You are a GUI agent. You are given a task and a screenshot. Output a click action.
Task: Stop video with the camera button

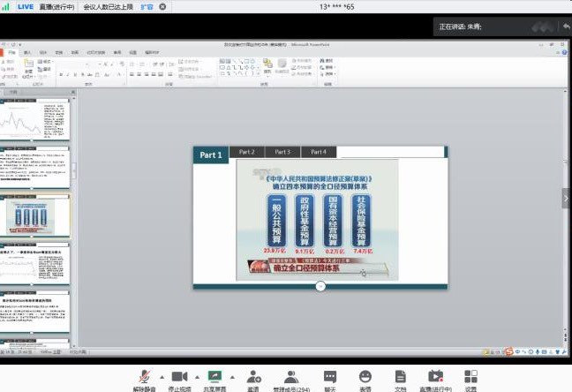tap(181, 377)
